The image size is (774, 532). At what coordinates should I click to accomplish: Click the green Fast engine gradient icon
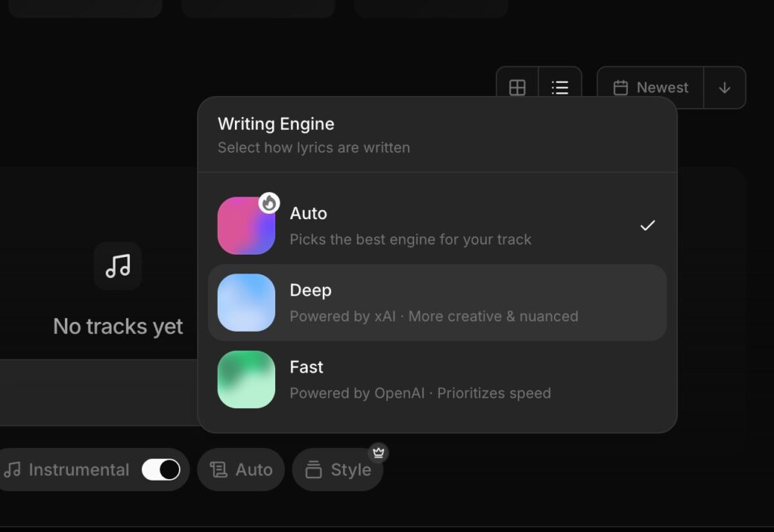pyautogui.click(x=246, y=379)
